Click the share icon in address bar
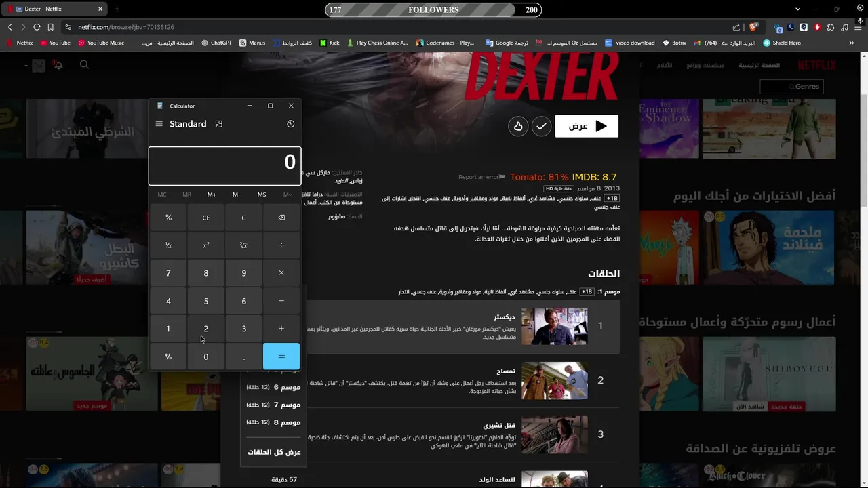 [x=736, y=27]
